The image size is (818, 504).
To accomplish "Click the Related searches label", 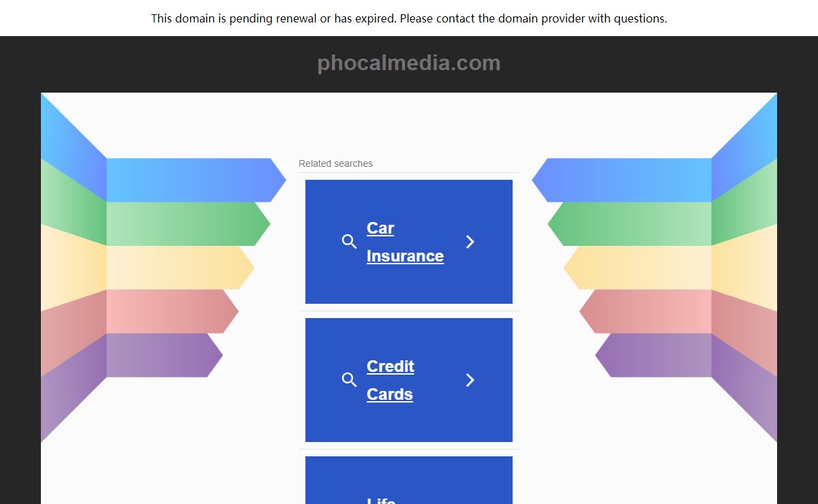I will pyautogui.click(x=335, y=163).
